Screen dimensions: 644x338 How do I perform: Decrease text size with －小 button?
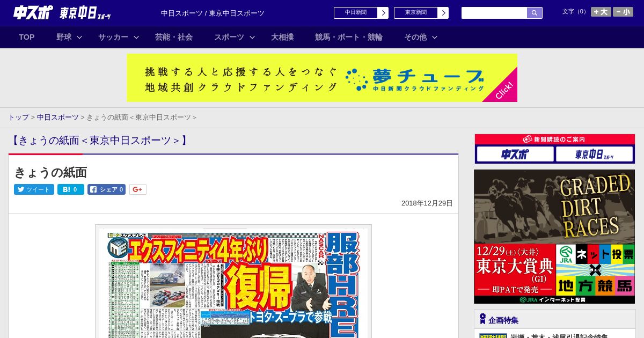tap(623, 12)
